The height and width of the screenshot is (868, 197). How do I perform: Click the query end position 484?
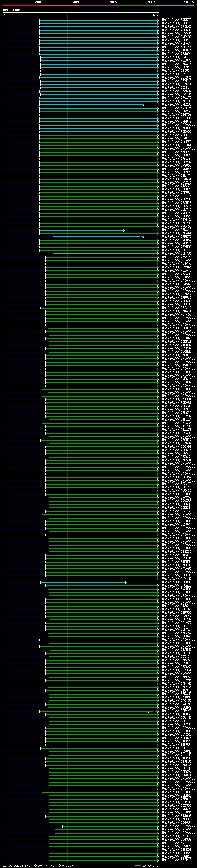click(155, 15)
